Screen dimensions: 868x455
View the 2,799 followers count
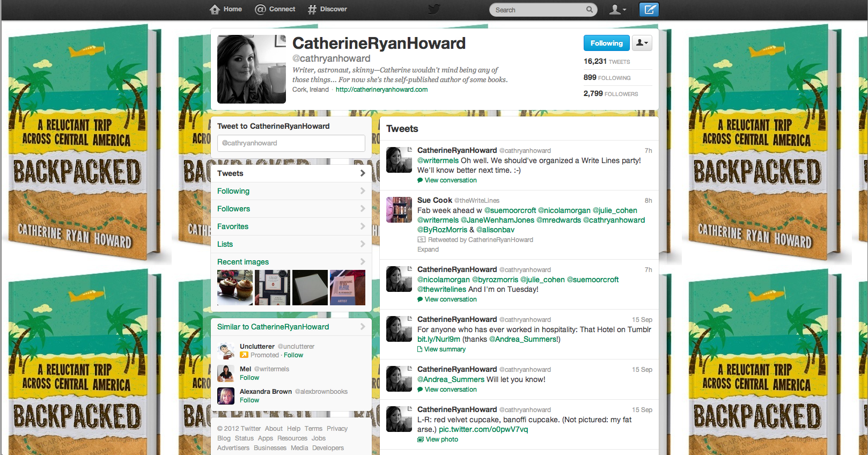611,94
